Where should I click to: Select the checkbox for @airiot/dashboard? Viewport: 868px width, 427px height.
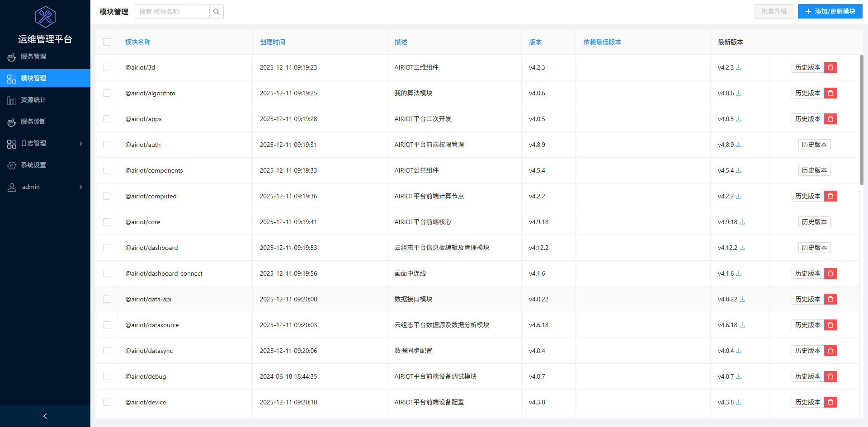click(107, 248)
